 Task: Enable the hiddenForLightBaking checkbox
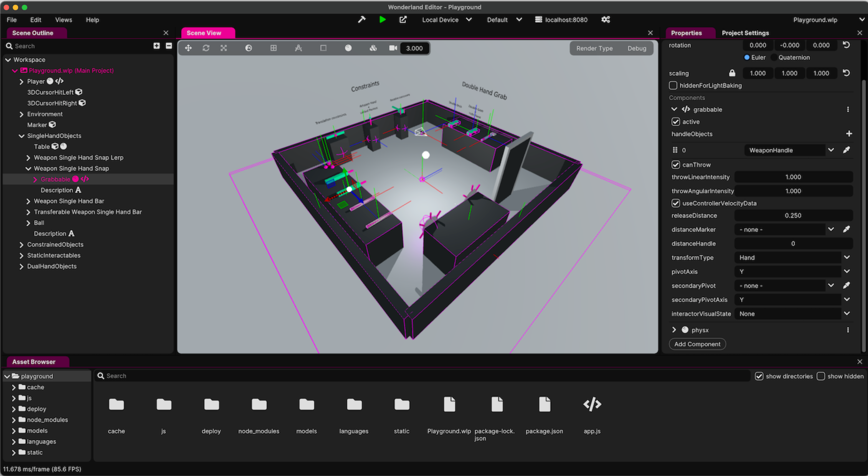[x=673, y=86]
